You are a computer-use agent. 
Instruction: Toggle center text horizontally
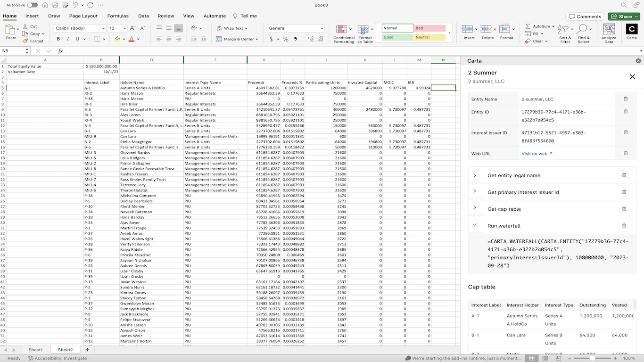tap(169, 39)
